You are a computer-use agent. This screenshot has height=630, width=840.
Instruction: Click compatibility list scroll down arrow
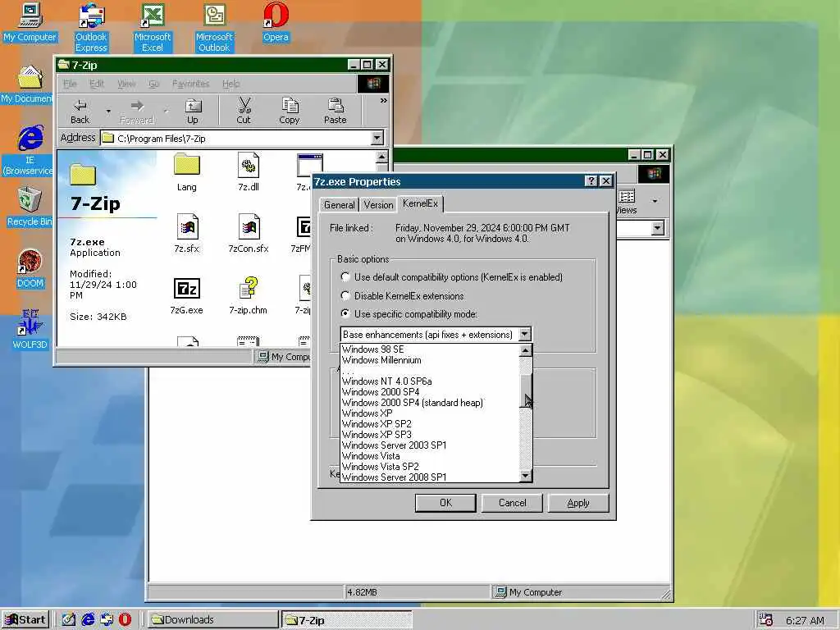[x=526, y=475]
